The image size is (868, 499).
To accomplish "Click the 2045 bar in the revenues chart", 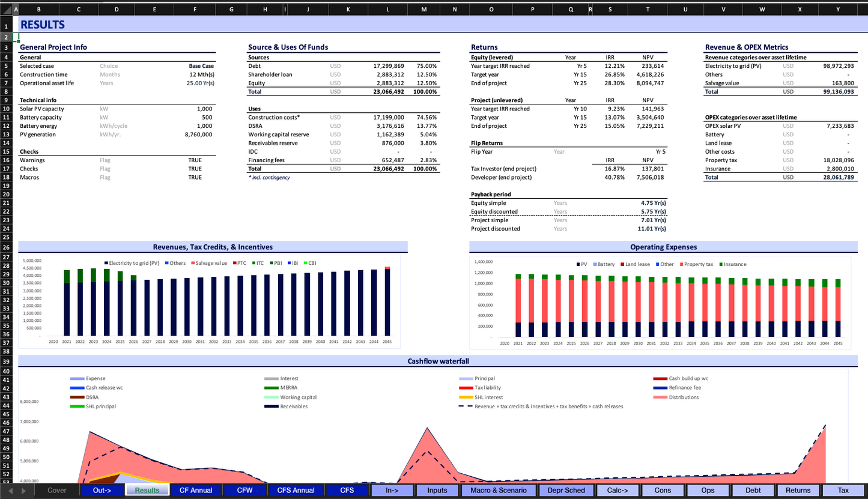I will (x=387, y=302).
